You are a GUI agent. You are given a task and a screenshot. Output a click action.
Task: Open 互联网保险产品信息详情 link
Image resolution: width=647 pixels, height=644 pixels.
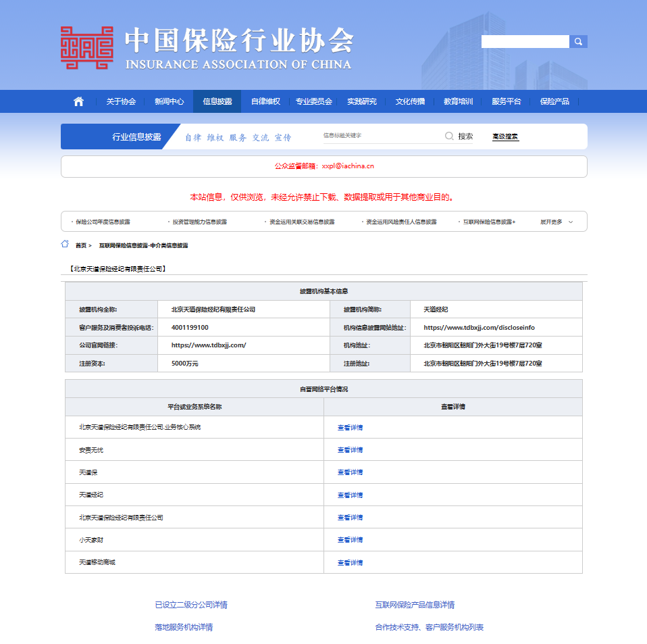(x=415, y=605)
